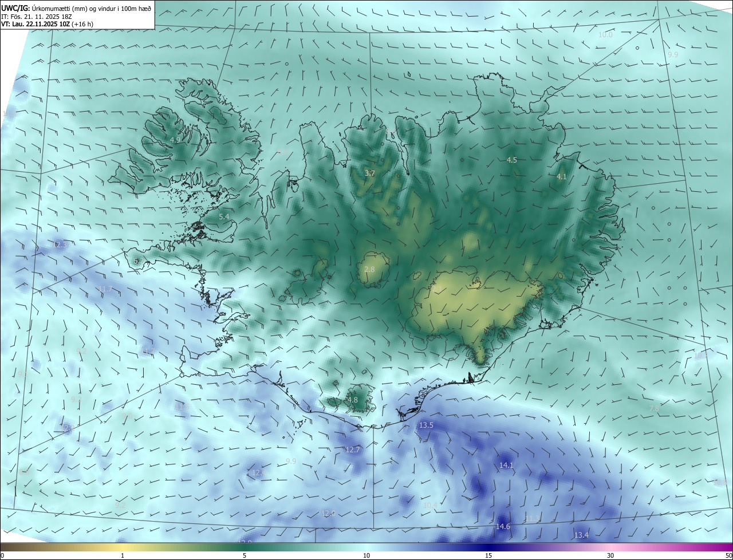This screenshot has width=733, height=560.
Task: Click the 12.3 value label west of Iceland
Action: [60, 244]
